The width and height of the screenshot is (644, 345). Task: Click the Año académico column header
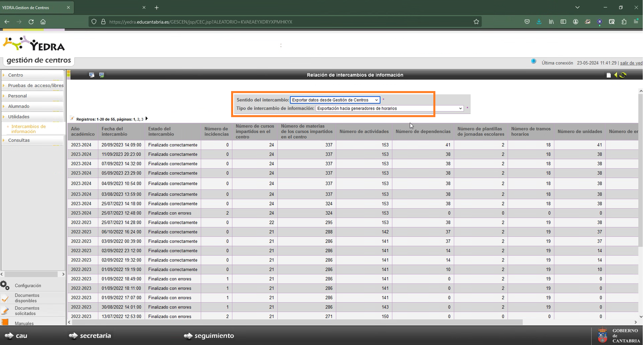coord(83,132)
